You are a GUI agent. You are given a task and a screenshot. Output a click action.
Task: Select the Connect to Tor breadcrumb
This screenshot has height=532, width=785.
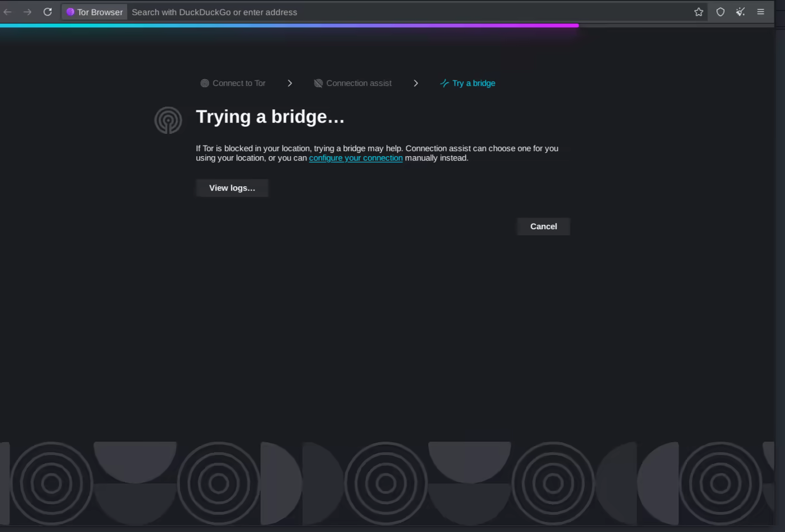coord(233,83)
